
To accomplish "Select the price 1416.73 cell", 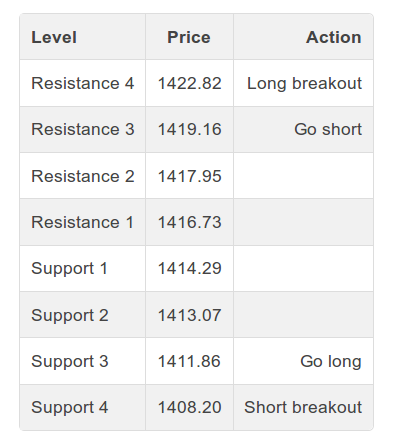I will (189, 222).
